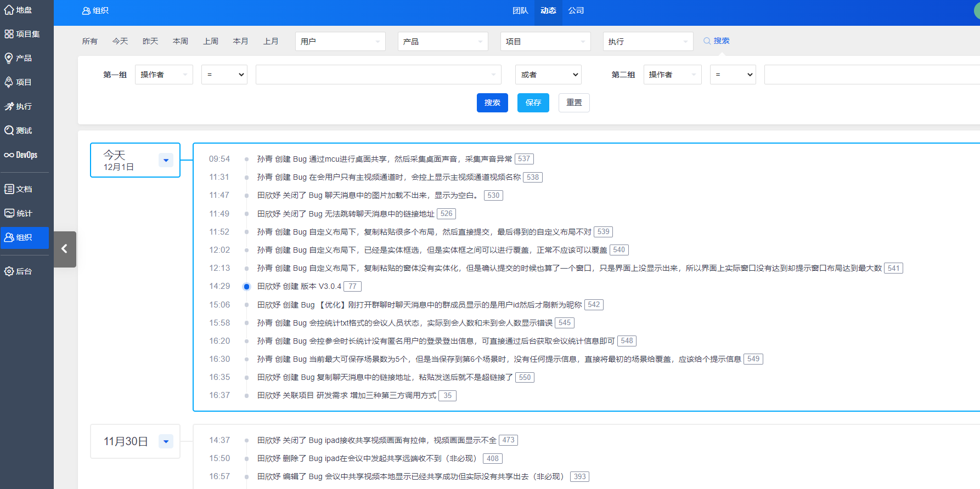Open the 文档 docs icon in sidebar

point(9,189)
